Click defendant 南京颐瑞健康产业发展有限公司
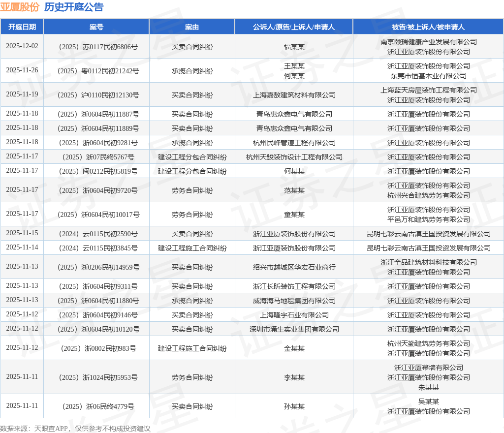 429,42
